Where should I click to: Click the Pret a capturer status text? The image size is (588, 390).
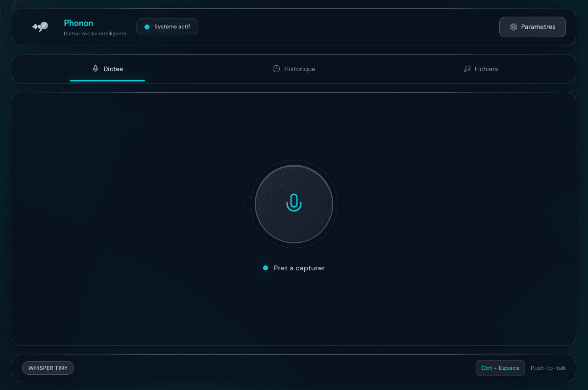click(x=299, y=268)
